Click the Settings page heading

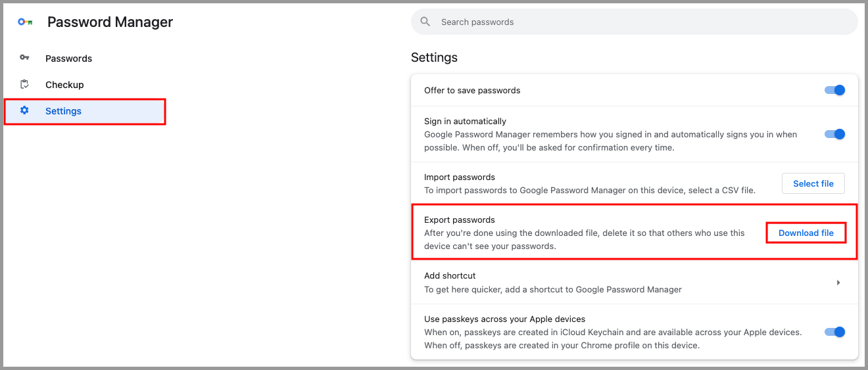pyautogui.click(x=434, y=58)
